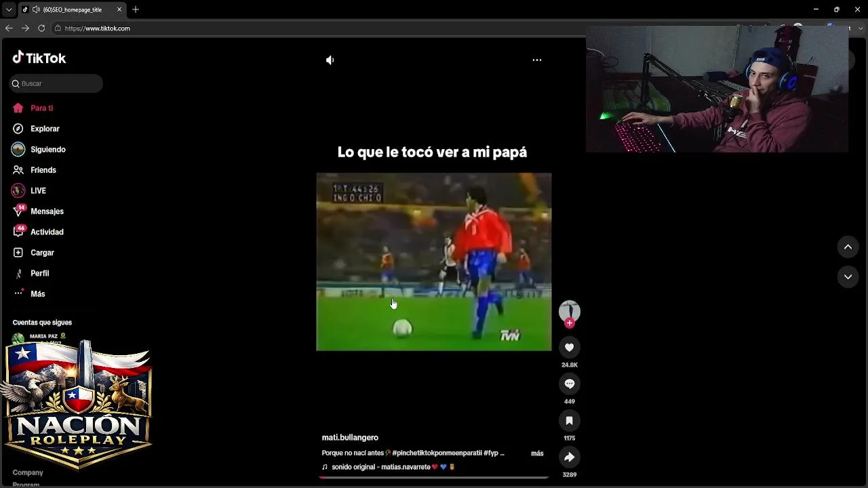868x488 pixels.
Task: Select the SEO_homepage_title browser tab
Action: coord(71,9)
